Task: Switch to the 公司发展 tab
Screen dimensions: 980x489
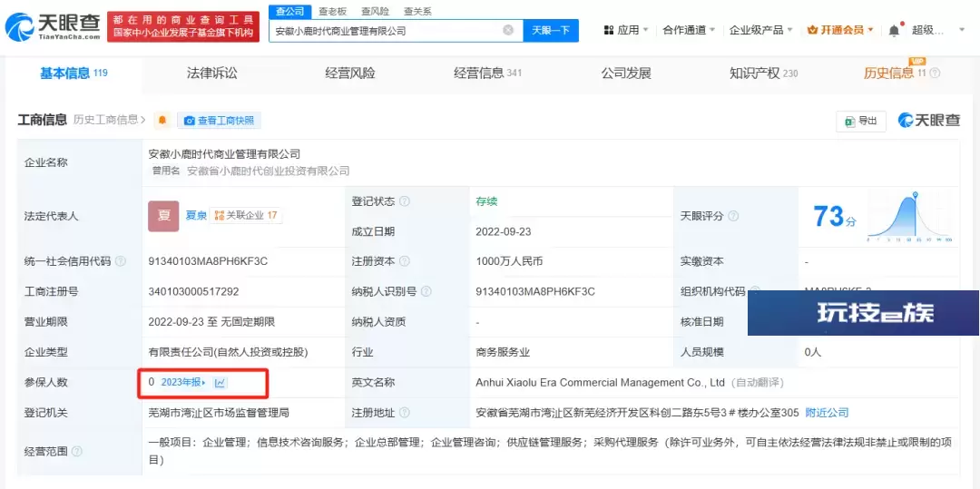Action: pyautogui.click(x=626, y=73)
